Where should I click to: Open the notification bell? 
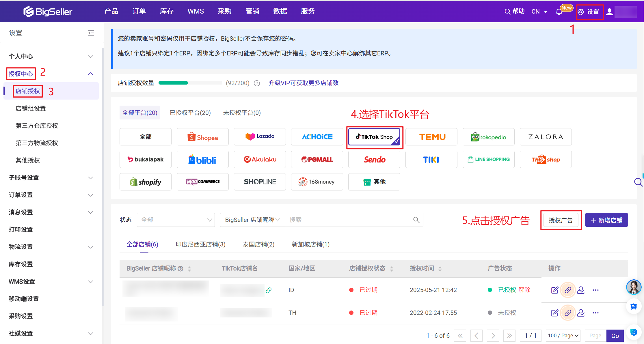tap(559, 12)
